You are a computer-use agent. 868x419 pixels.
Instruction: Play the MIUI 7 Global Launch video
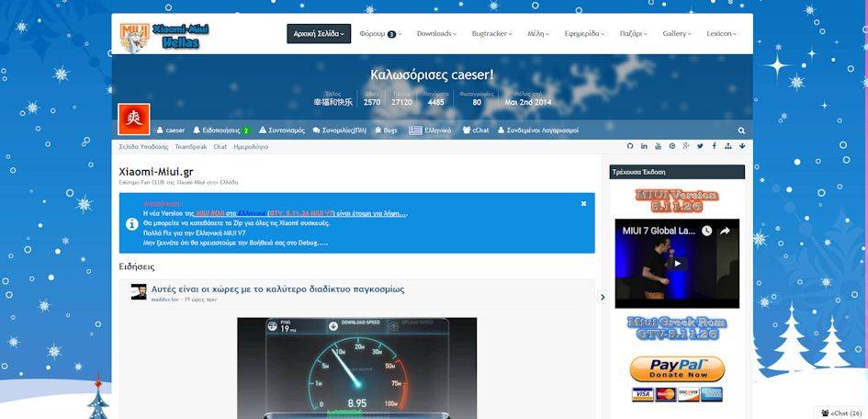[x=677, y=264]
